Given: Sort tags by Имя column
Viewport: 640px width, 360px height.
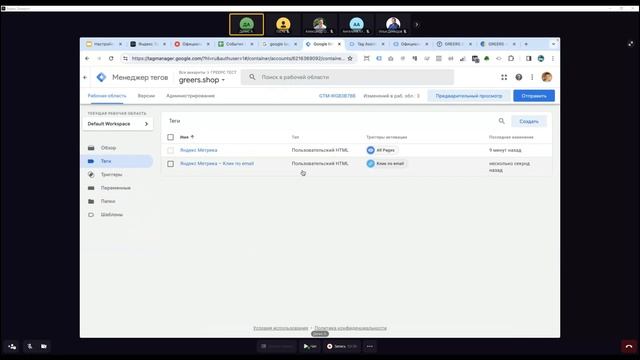Looking at the screenshot, I should 187,137.
